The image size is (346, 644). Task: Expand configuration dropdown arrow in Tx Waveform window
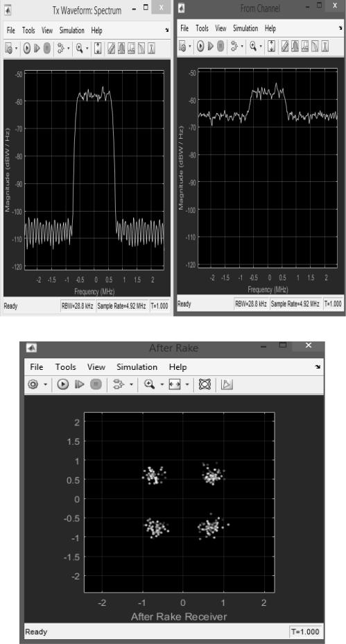click(16, 49)
